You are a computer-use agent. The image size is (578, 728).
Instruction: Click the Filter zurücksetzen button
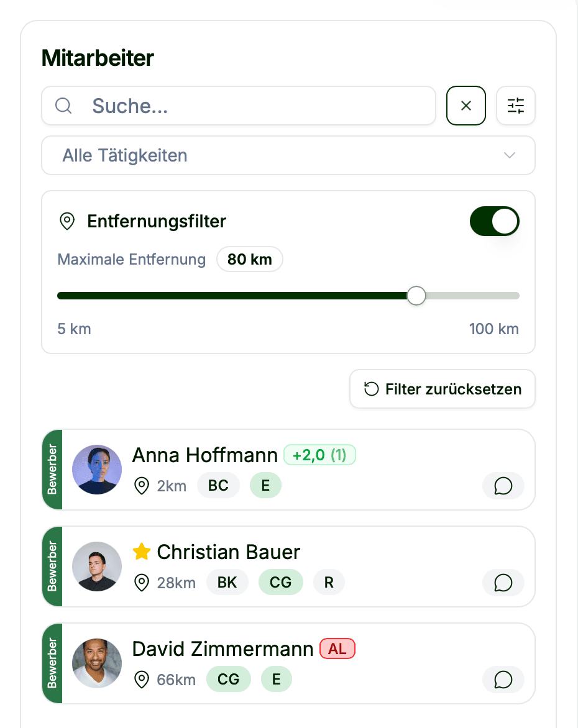pyautogui.click(x=443, y=389)
